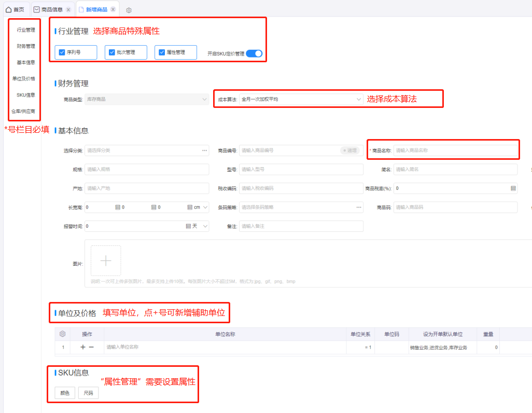Screen dimensions: 532x413
Task: Open calculator icon in 商品税率 field
Action: tap(513, 188)
